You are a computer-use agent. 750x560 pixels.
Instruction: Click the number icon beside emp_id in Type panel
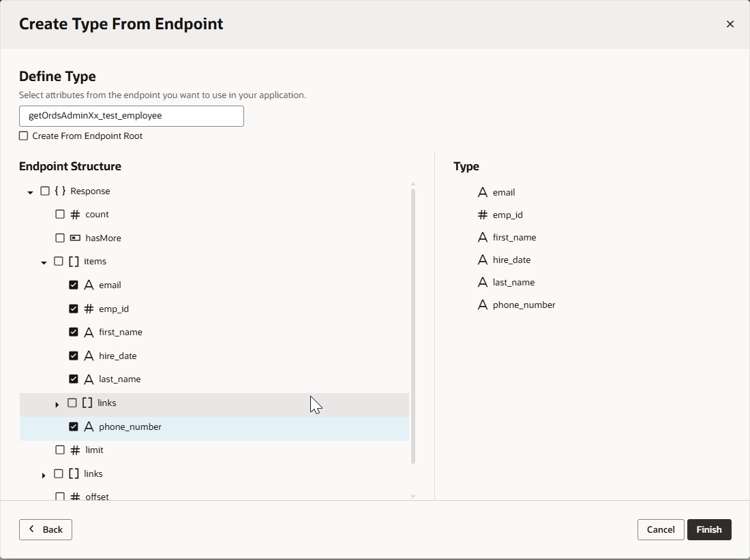click(x=483, y=215)
